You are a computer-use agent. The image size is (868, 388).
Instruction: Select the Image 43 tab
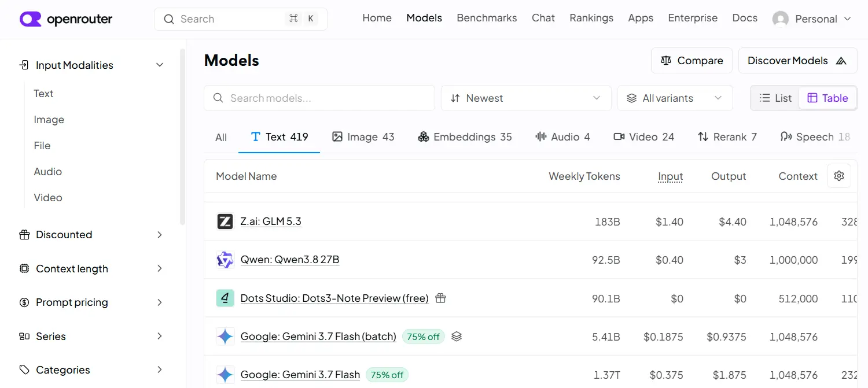(363, 137)
